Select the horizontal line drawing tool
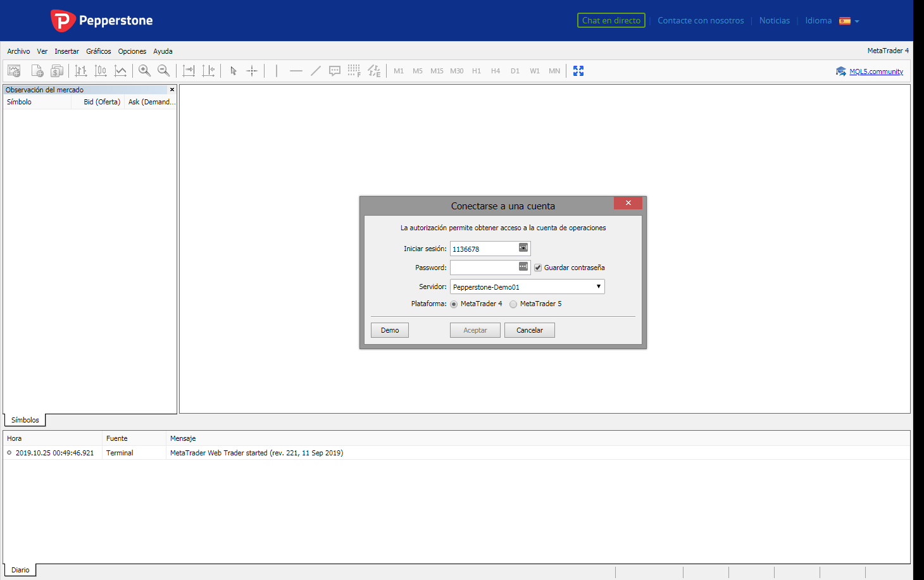 (x=296, y=71)
